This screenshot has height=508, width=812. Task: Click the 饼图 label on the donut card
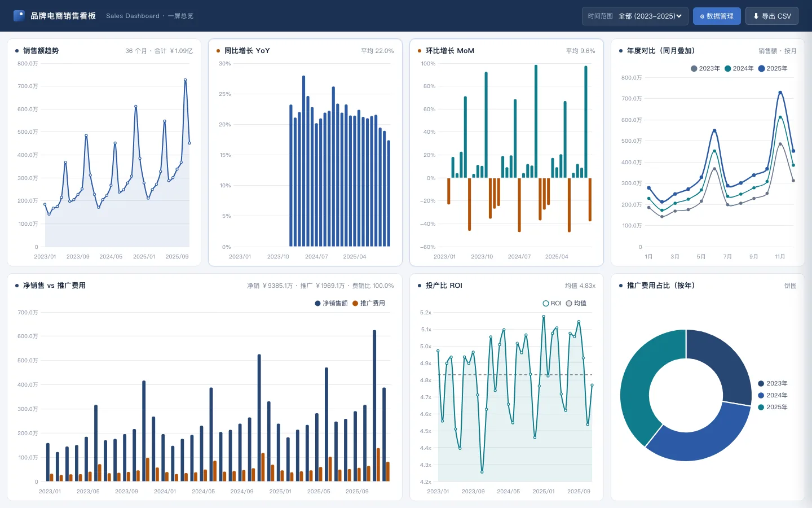pyautogui.click(x=791, y=286)
